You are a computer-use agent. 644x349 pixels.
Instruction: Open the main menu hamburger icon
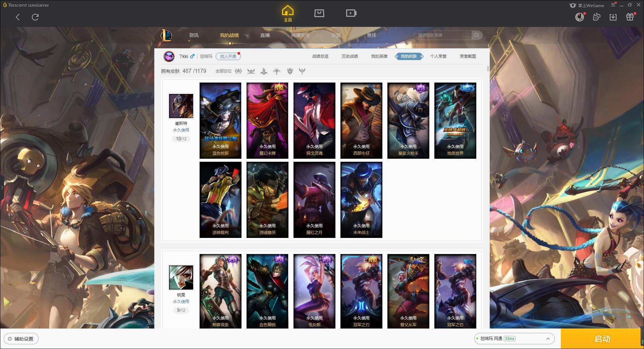pos(613,5)
